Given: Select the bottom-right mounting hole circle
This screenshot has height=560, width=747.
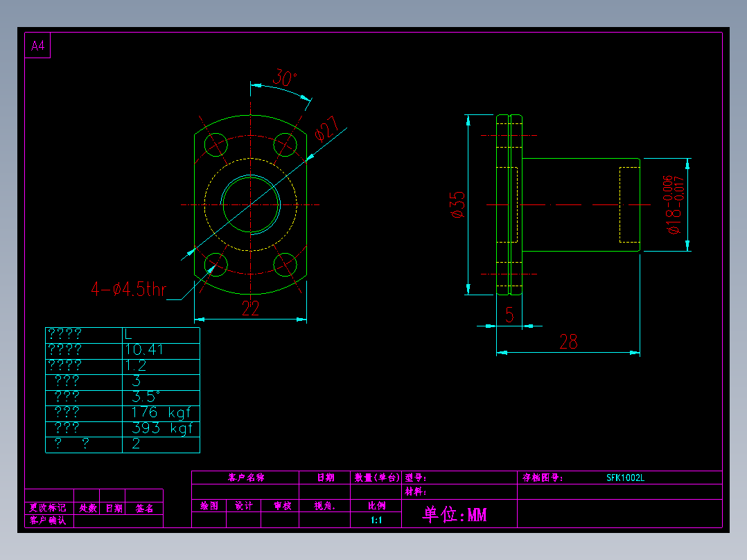Looking at the screenshot, I should click(x=285, y=265).
